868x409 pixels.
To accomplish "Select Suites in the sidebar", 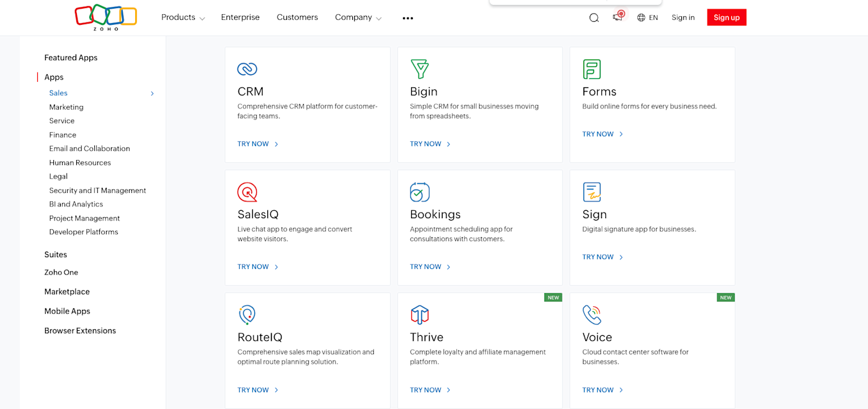I will pos(55,255).
